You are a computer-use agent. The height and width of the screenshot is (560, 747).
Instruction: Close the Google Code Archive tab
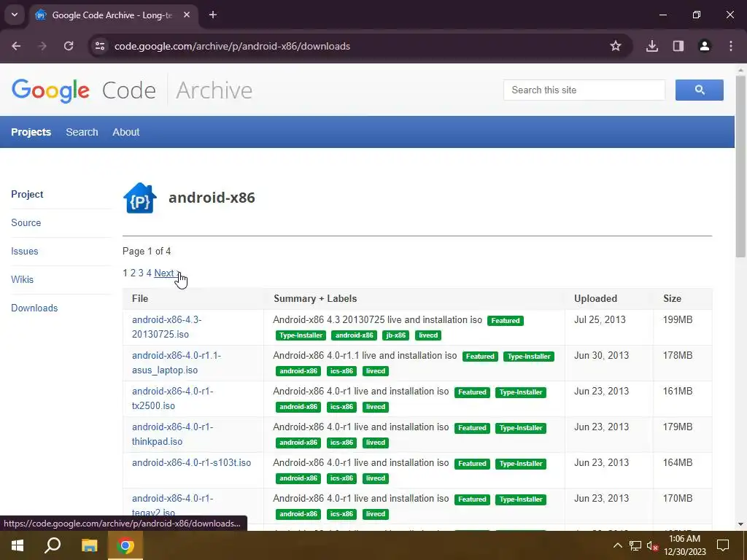pyautogui.click(x=187, y=15)
